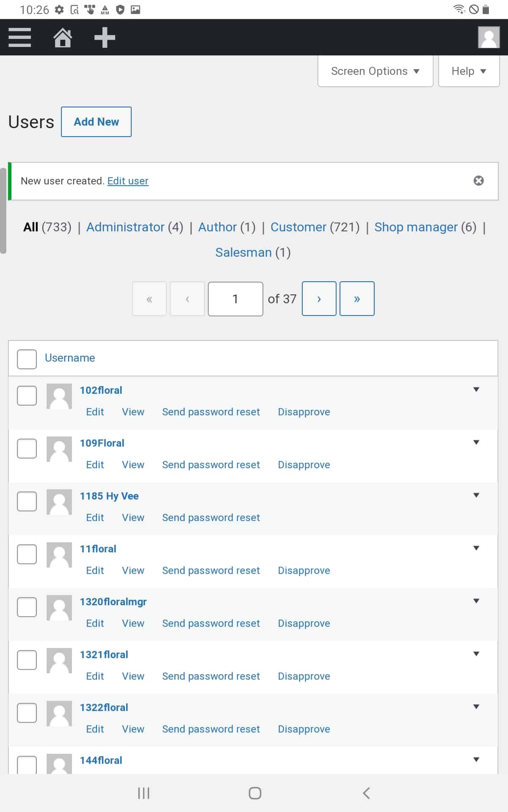This screenshot has width=508, height=812.
Task: Open 102floral username link
Action: pos(101,390)
